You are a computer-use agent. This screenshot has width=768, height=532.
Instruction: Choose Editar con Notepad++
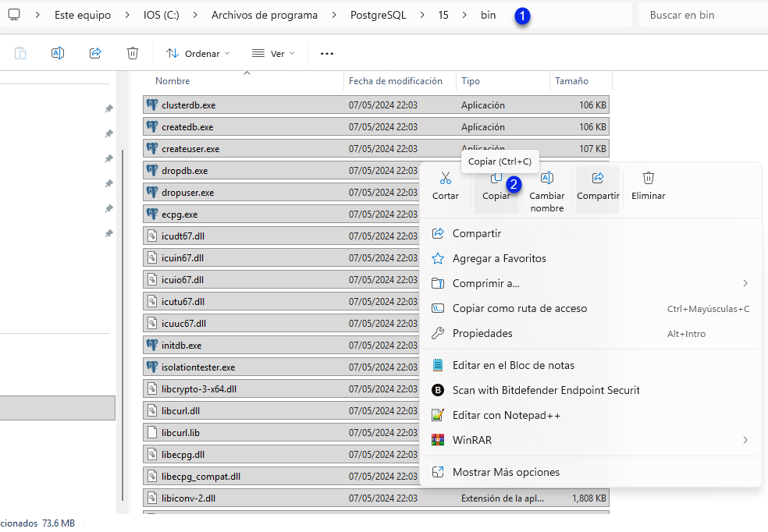tap(590, 415)
